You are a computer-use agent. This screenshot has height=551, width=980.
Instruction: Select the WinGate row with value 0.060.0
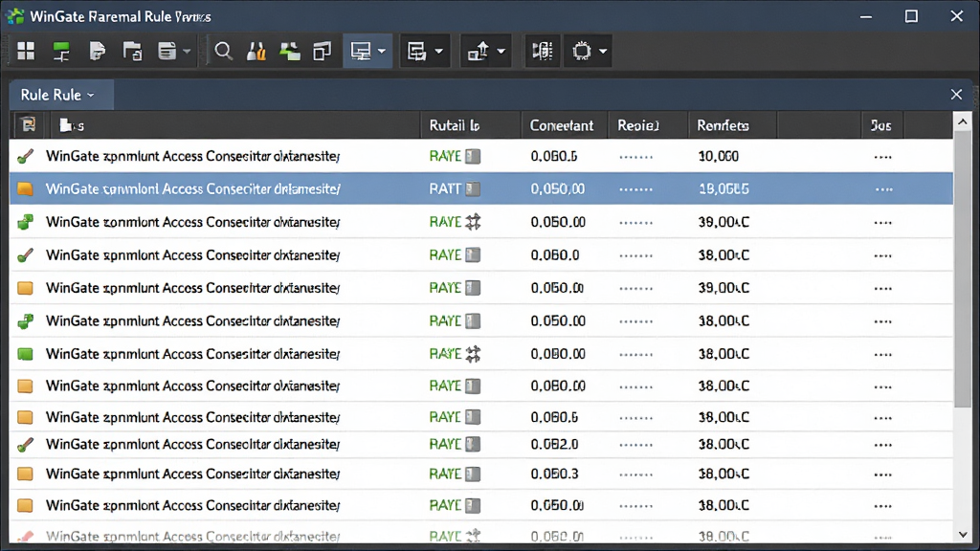click(x=481, y=255)
